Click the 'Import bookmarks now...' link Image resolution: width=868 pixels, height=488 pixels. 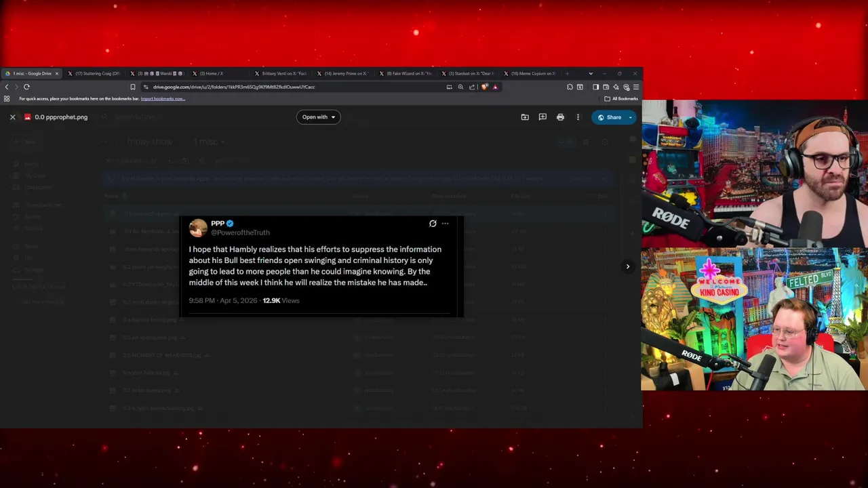[x=163, y=99]
